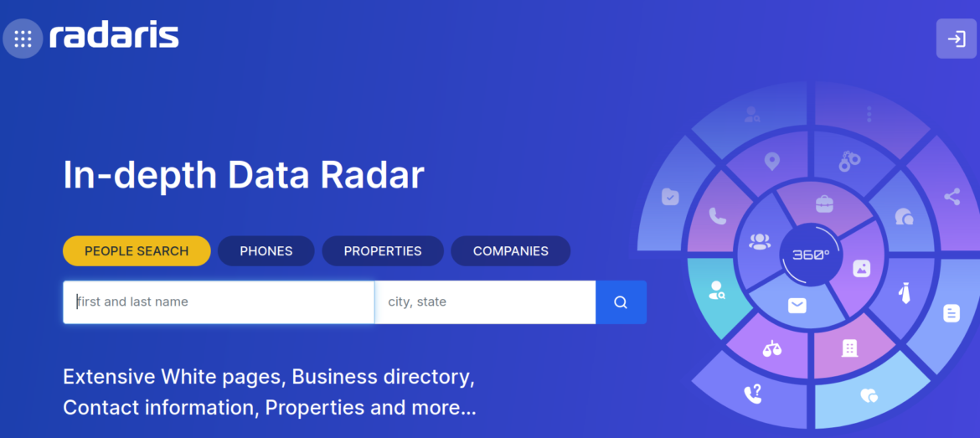Select the location pin radar segment

click(x=772, y=162)
